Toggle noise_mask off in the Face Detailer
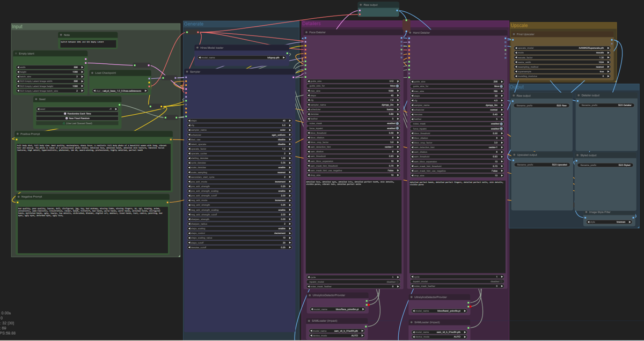 tap(397, 123)
